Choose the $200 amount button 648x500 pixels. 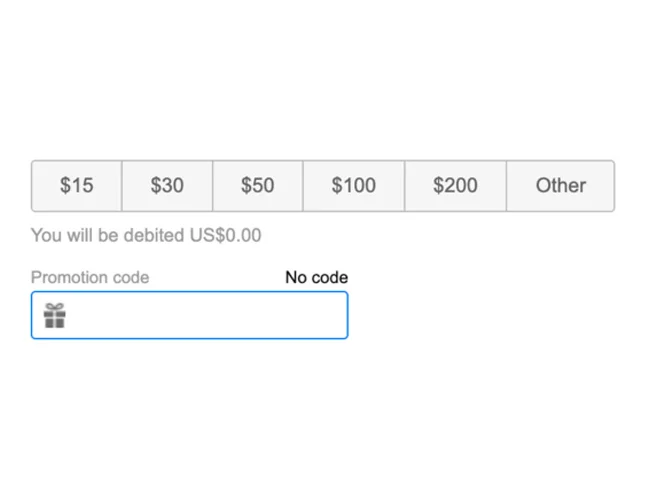tap(455, 186)
